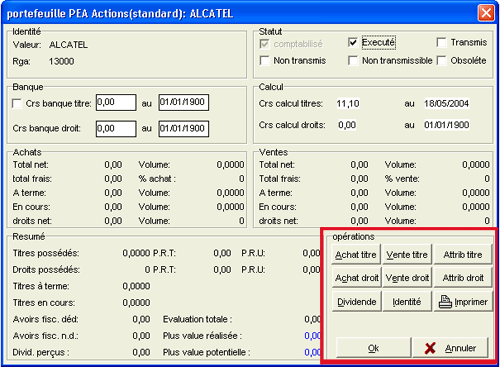Screen dimensions: 500x367
Task: Click the Achat droit button
Action: [356, 278]
